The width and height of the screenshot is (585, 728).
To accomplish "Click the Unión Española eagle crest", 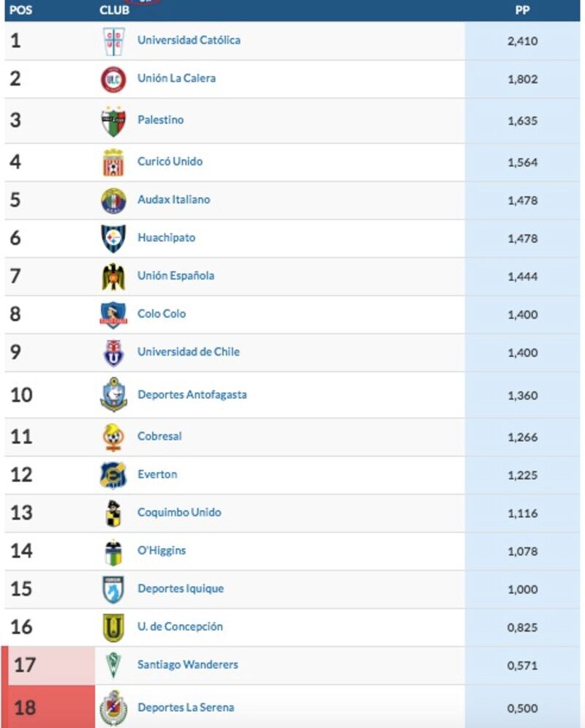I will point(113,277).
